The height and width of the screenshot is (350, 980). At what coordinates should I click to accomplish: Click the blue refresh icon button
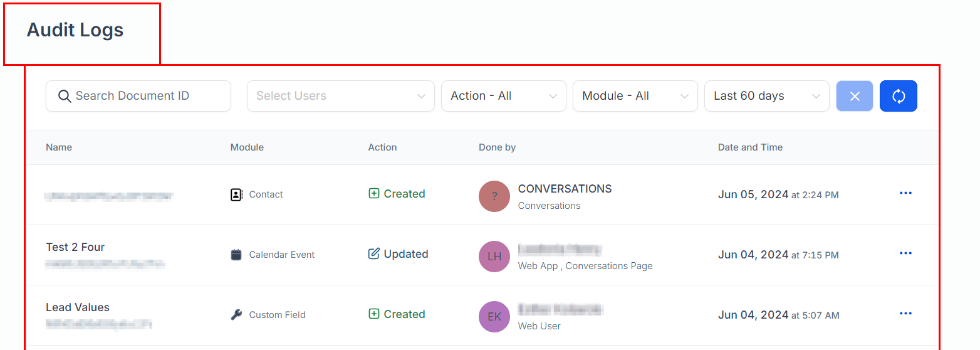tap(898, 96)
